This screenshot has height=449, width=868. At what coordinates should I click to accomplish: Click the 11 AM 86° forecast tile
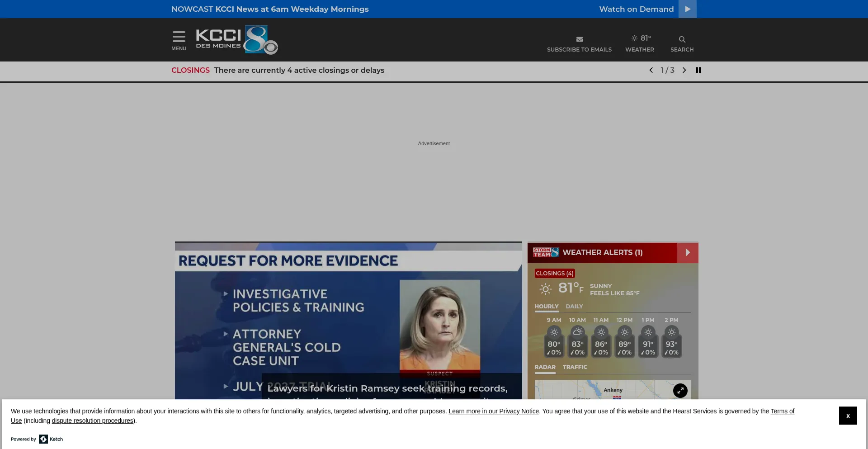coord(601,337)
